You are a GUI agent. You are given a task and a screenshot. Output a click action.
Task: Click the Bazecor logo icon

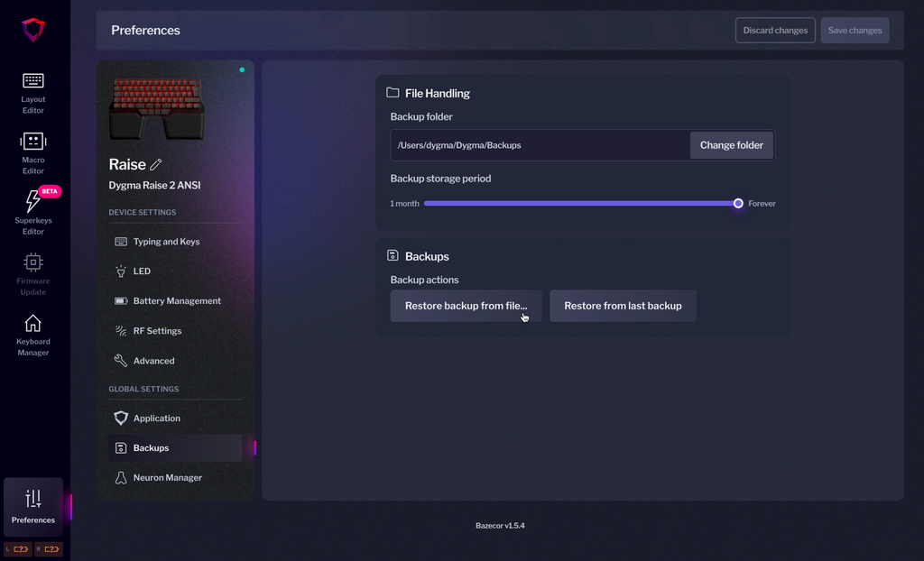(x=33, y=30)
